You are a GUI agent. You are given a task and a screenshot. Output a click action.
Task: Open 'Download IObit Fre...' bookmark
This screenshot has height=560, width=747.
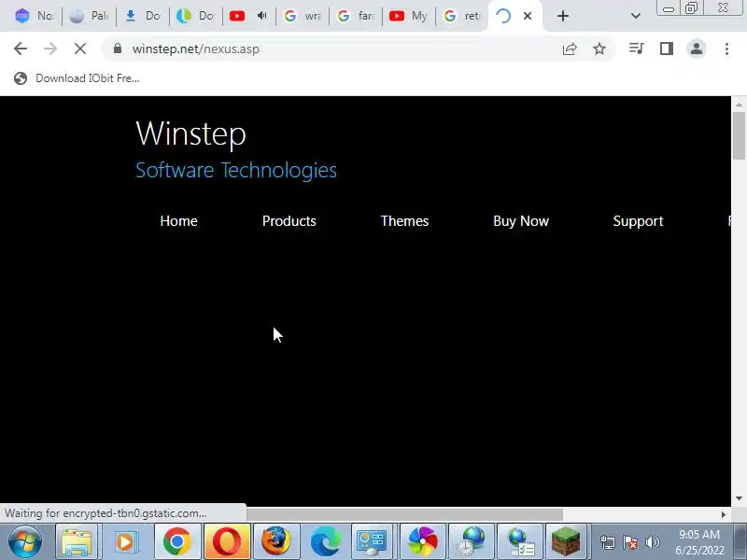pos(77,78)
